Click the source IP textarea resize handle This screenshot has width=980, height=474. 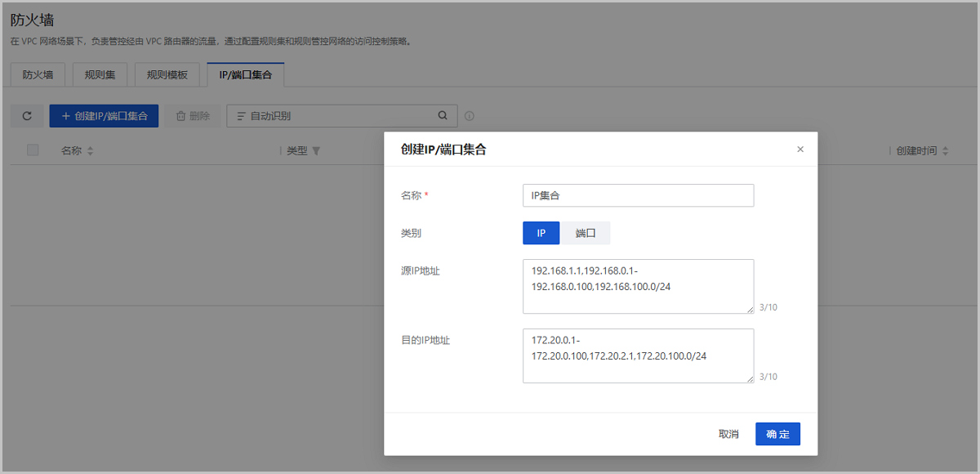point(749,309)
